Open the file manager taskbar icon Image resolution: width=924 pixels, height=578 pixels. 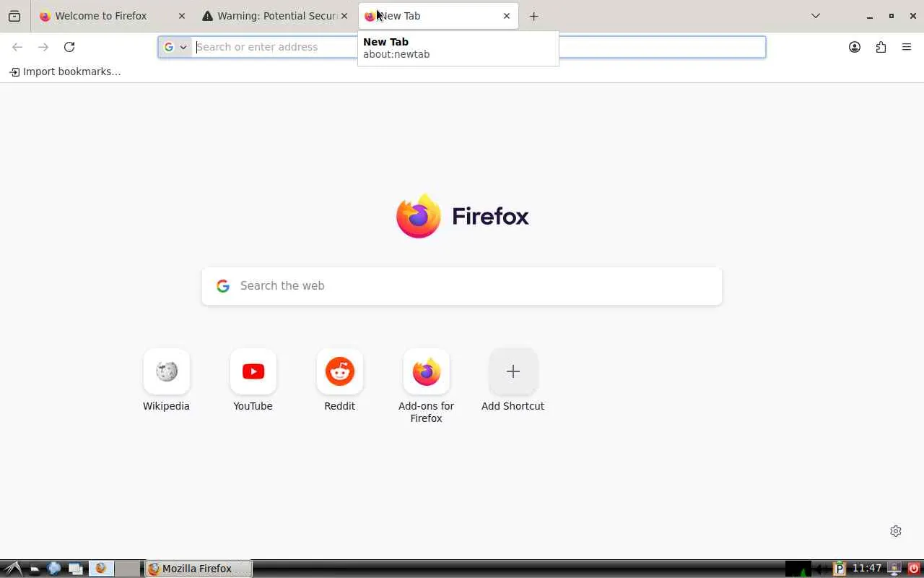point(35,569)
